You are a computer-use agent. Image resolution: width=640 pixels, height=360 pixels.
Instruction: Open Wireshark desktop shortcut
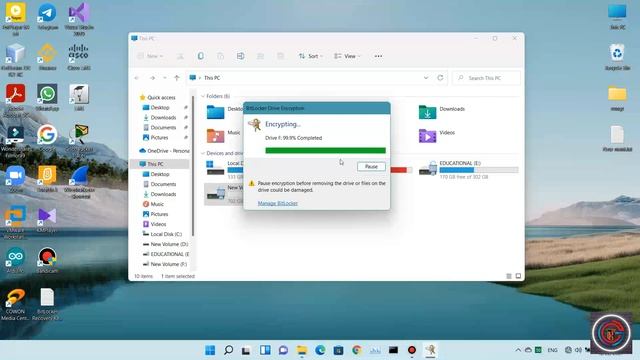[x=80, y=182]
